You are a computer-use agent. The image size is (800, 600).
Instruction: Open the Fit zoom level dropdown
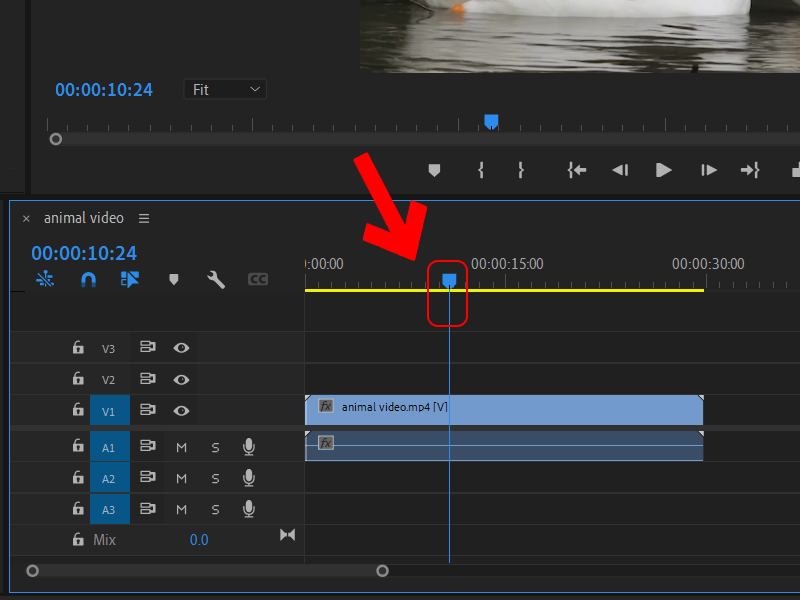(226, 90)
